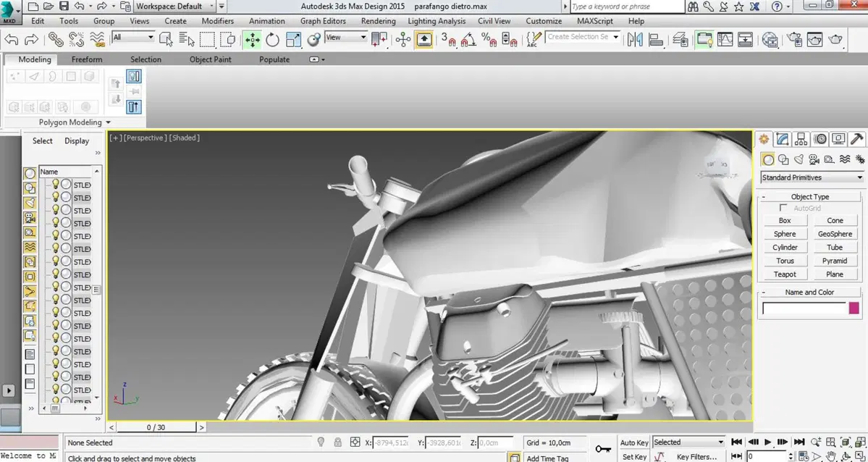Open the Material Editor icon
This screenshot has width=868, height=462.
tap(770, 39)
